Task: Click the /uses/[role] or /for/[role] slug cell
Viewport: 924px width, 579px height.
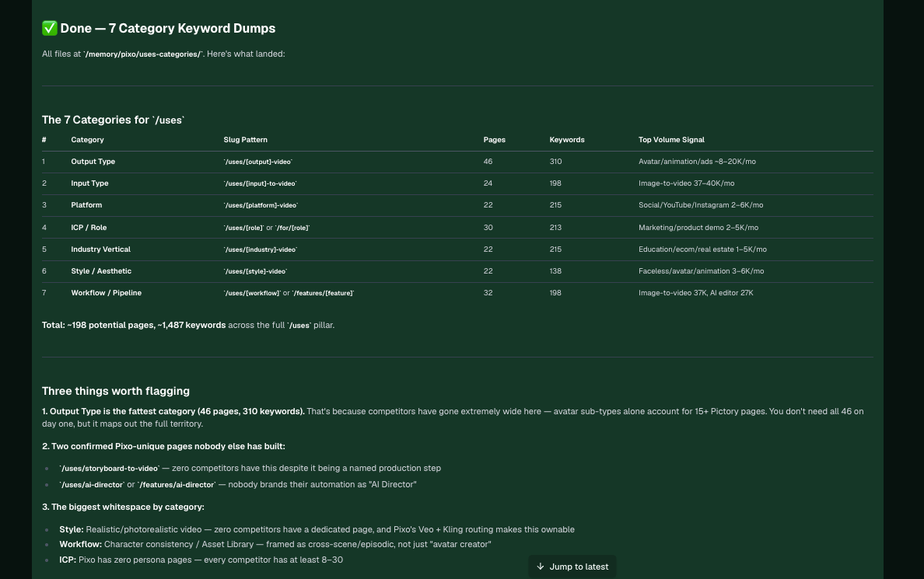Action: pos(266,228)
